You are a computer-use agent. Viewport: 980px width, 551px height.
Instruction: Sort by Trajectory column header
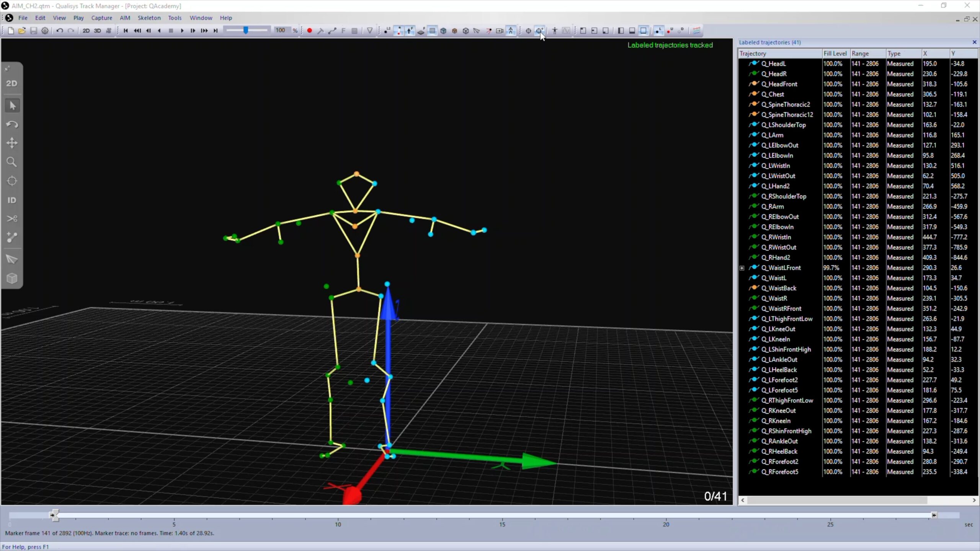coord(780,54)
